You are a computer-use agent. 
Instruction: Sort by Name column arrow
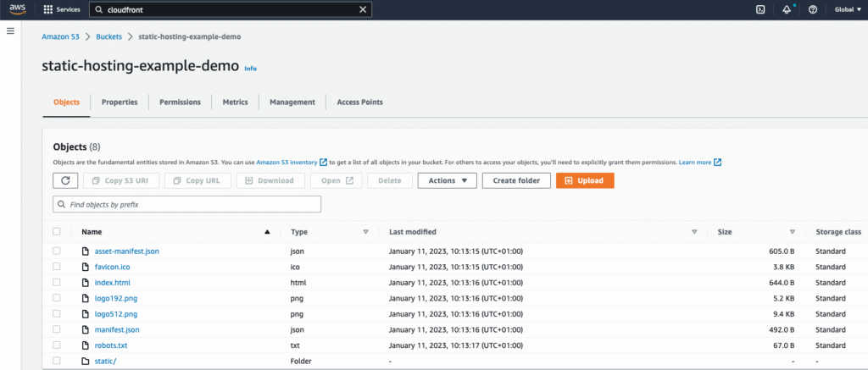pos(267,232)
